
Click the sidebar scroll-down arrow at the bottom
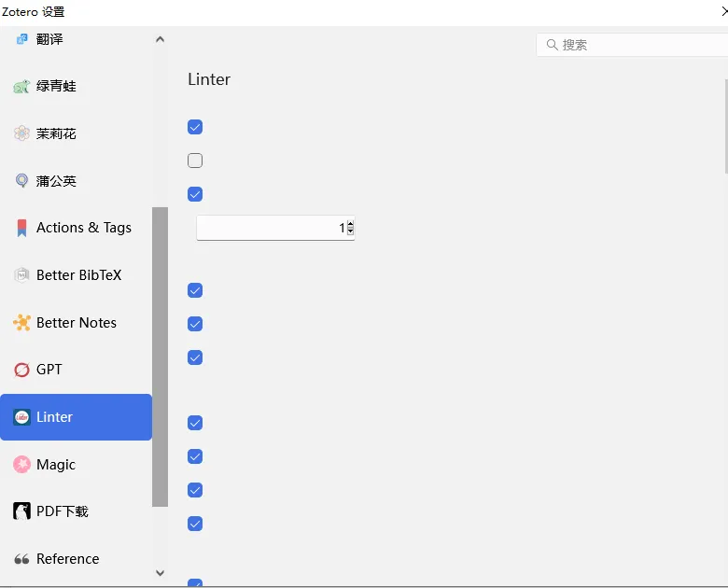[x=160, y=573]
